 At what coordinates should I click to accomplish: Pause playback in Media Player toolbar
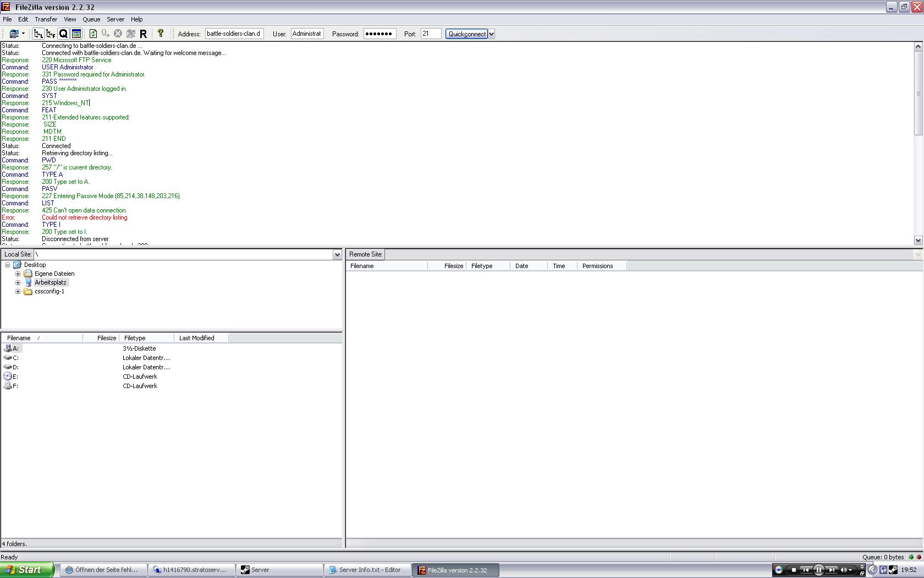click(818, 570)
